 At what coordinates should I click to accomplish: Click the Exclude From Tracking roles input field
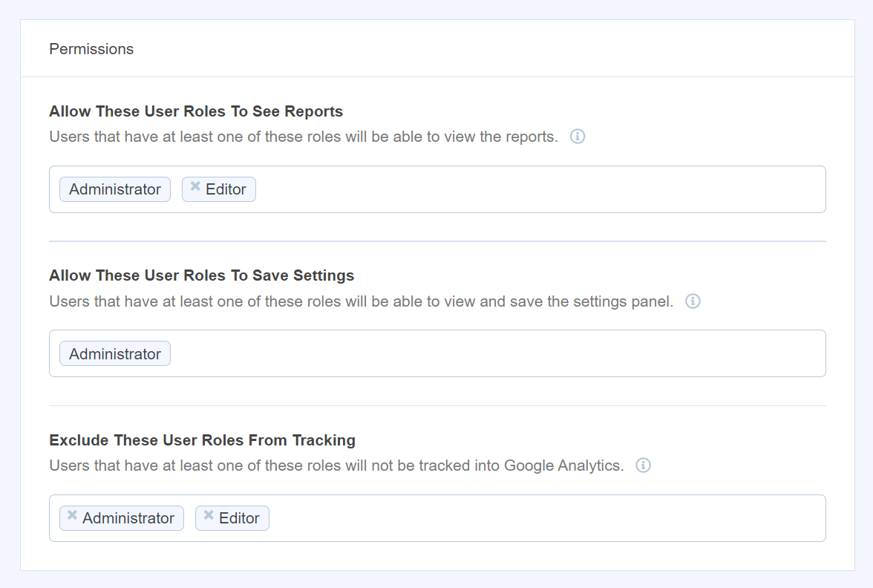point(437,518)
